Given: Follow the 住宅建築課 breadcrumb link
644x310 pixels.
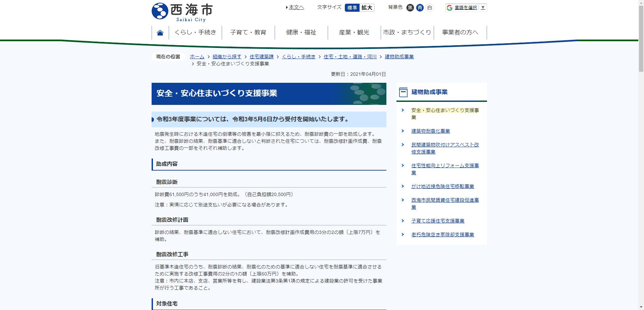Looking at the screenshot, I should click(x=262, y=56).
